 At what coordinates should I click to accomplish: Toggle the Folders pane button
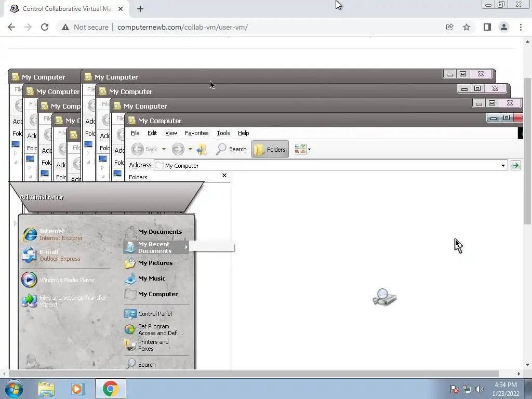click(x=270, y=149)
